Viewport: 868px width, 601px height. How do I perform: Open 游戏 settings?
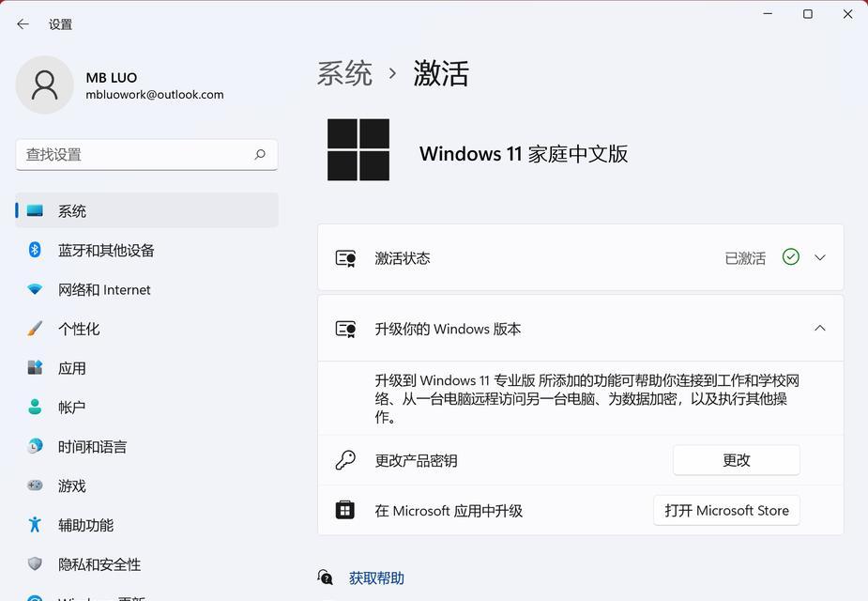[146, 485]
